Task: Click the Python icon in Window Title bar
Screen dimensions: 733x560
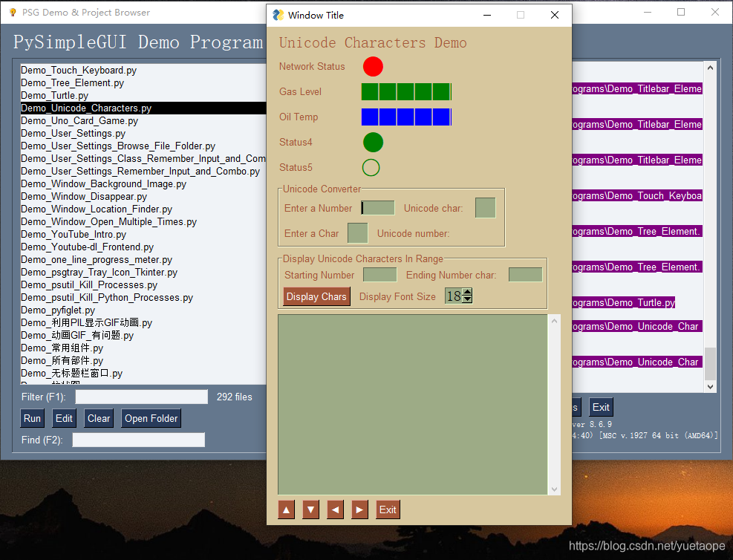Action: click(x=278, y=15)
